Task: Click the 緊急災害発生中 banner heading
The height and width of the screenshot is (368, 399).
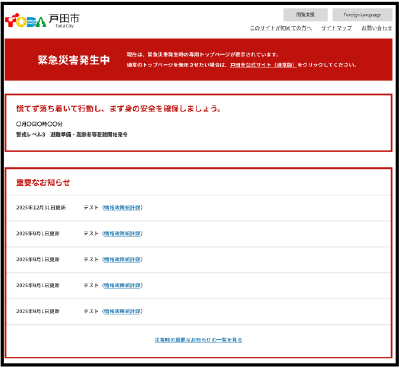Action: point(74,60)
